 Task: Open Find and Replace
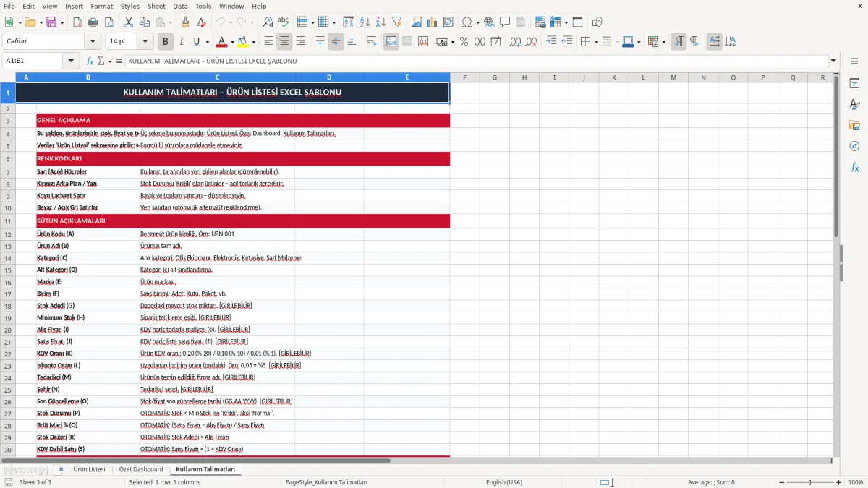pos(268,22)
